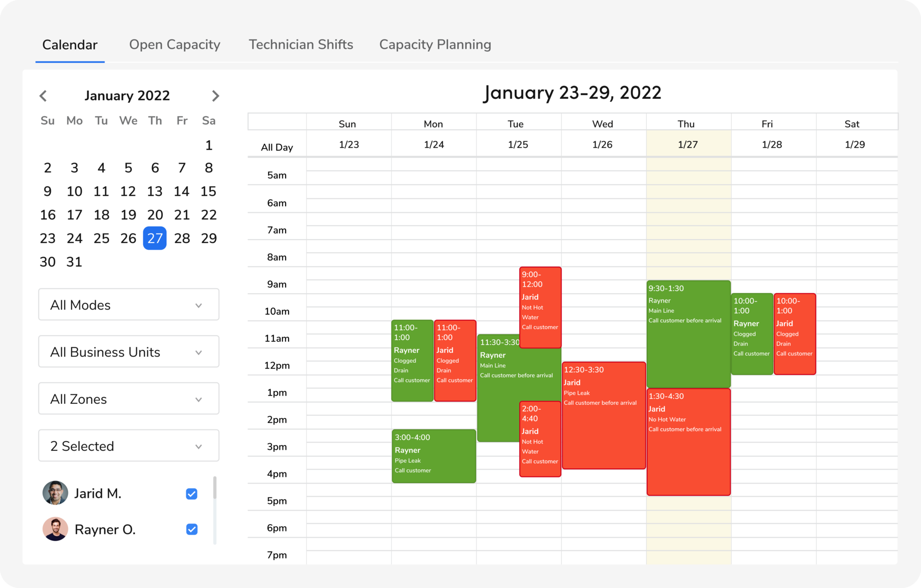This screenshot has height=588, width=921.
Task: Click the highlighted 27 in the mini calendar
Action: [155, 238]
